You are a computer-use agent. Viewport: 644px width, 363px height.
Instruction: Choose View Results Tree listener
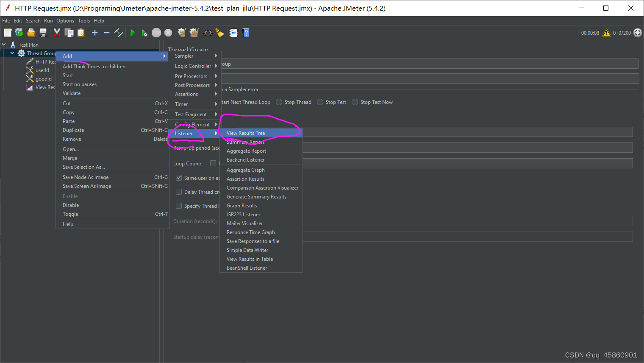click(261, 133)
